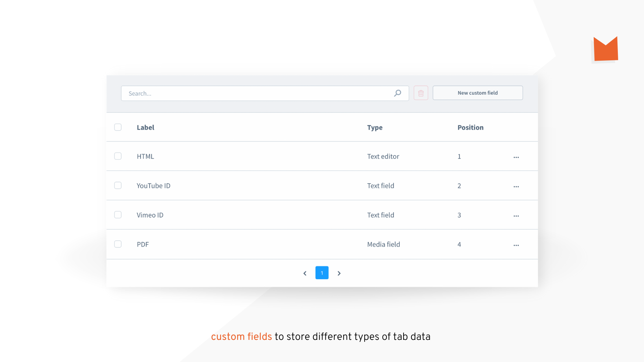
Task: Focus the Search input field
Action: pyautogui.click(x=265, y=93)
